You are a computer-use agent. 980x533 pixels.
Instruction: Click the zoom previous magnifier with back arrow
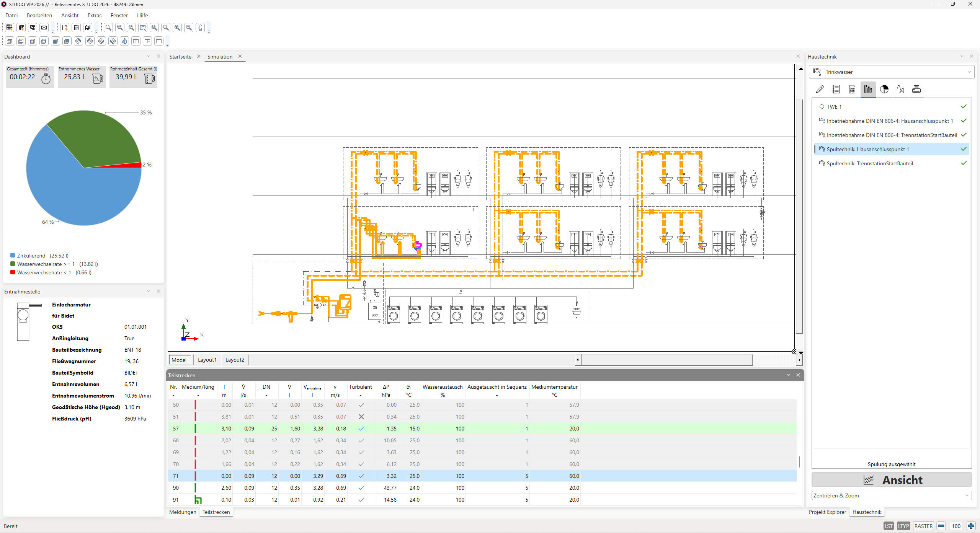[131, 28]
